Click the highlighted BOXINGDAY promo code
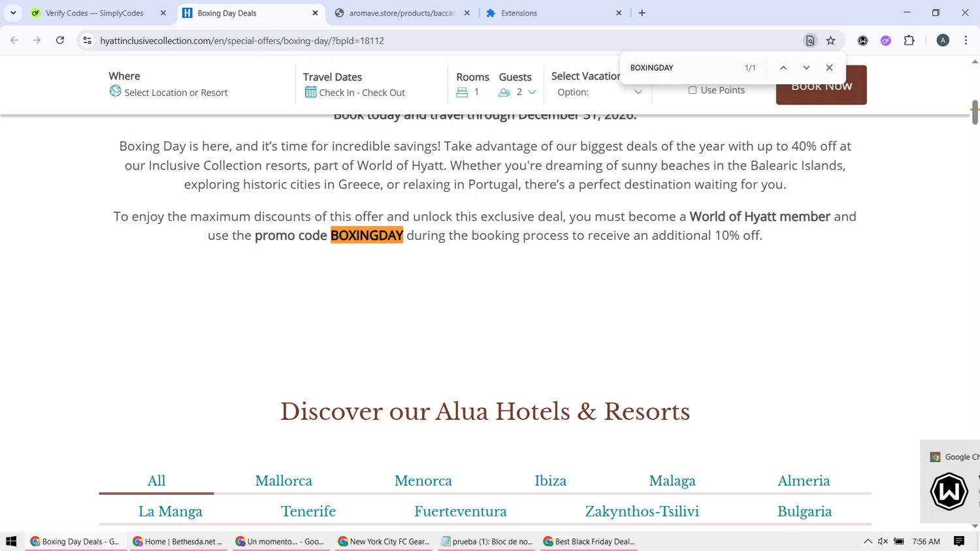 click(367, 235)
